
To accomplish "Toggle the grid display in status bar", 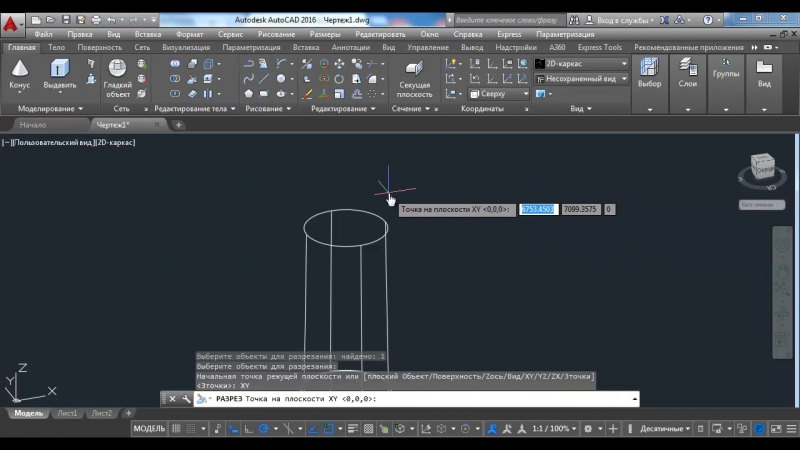I will click(x=176, y=429).
